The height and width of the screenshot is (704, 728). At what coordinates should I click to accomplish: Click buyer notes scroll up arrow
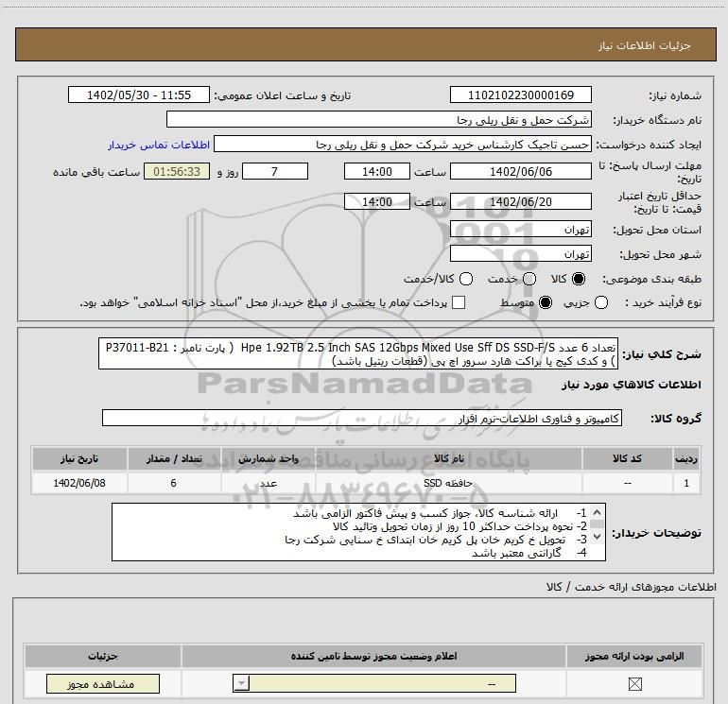tap(598, 512)
